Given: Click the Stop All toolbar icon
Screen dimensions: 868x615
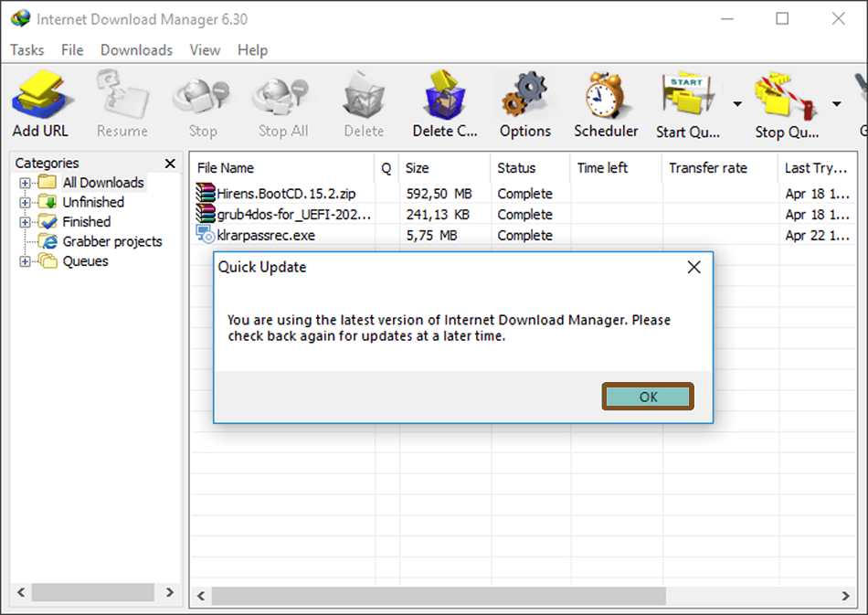Looking at the screenshot, I should (281, 96).
